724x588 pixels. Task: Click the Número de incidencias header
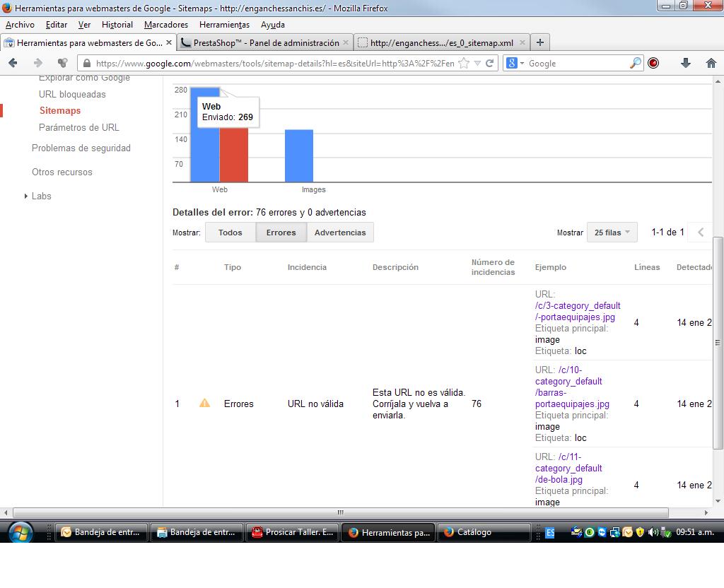(x=493, y=267)
